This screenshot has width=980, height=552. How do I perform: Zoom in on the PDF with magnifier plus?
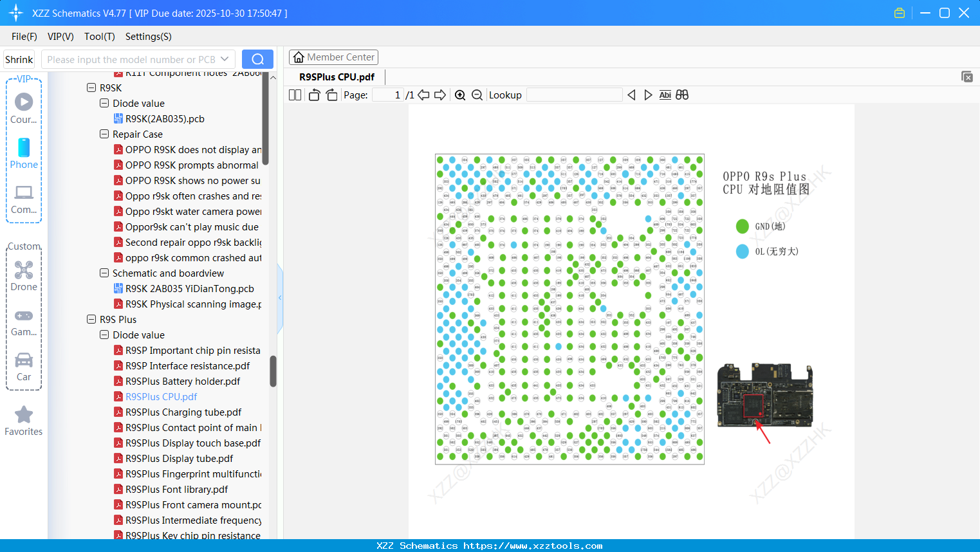pyautogui.click(x=460, y=95)
